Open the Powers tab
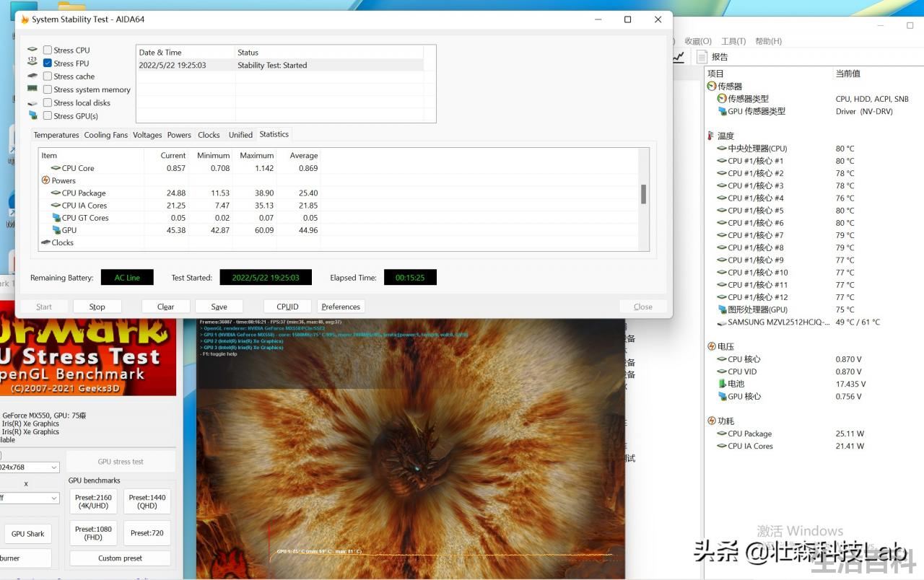 (x=179, y=135)
